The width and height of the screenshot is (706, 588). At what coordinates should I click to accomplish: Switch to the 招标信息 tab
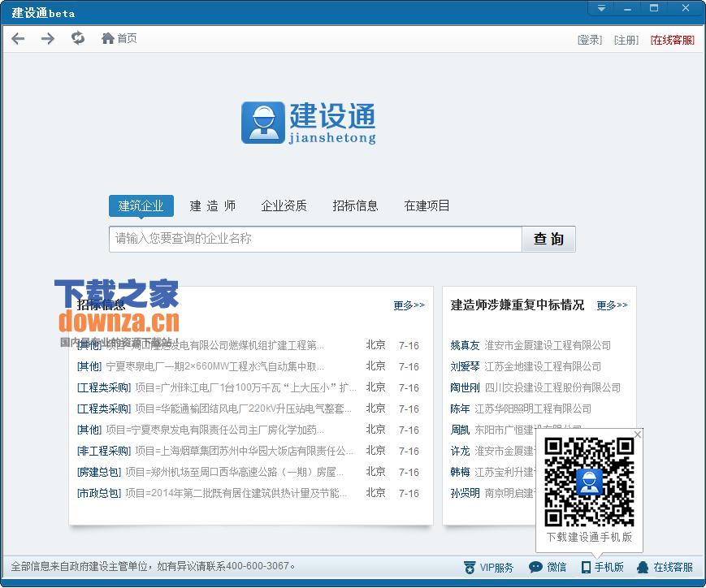[x=355, y=205]
